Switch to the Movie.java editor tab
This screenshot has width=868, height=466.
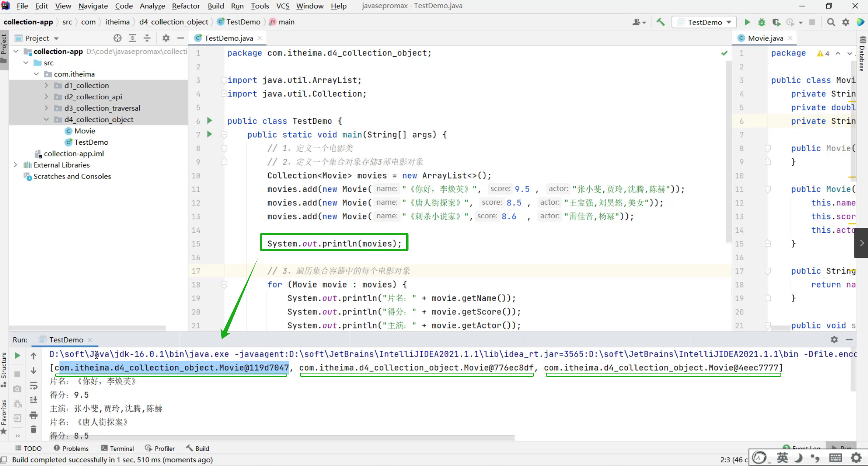point(765,38)
